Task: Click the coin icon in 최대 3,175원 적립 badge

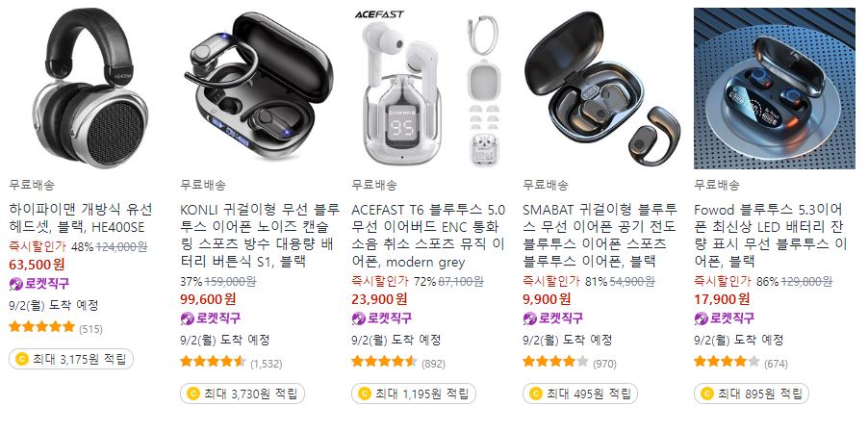Action: click(x=21, y=359)
